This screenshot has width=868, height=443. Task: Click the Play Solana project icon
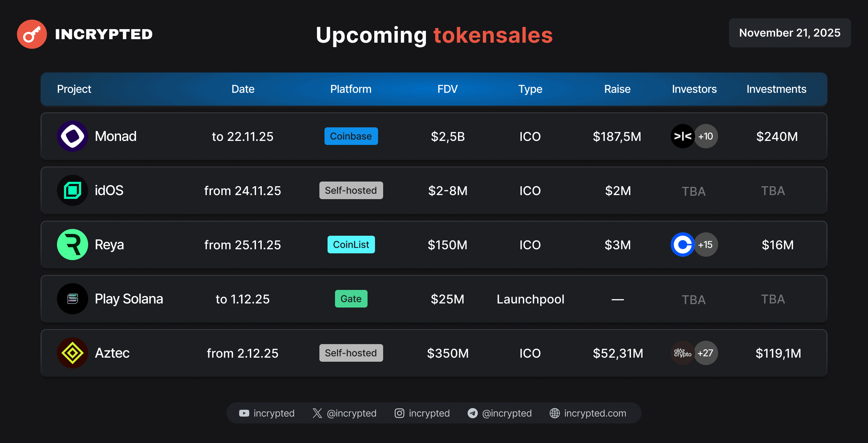(72, 299)
